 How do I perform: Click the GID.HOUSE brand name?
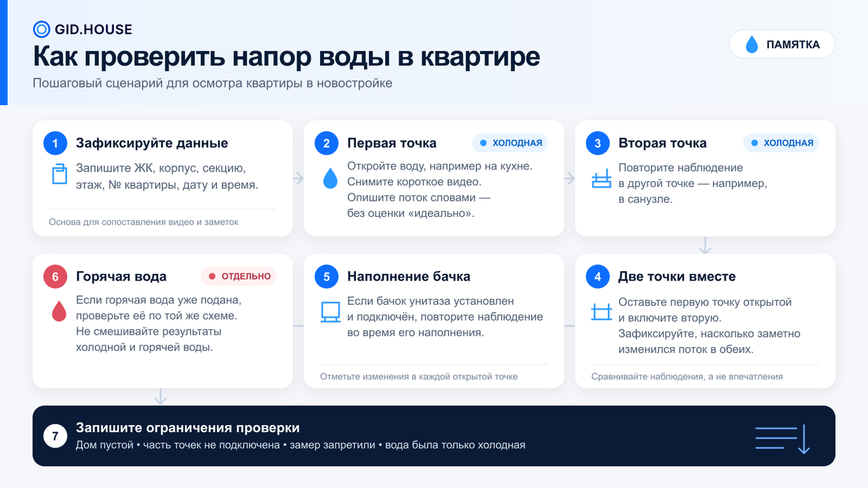94,29
